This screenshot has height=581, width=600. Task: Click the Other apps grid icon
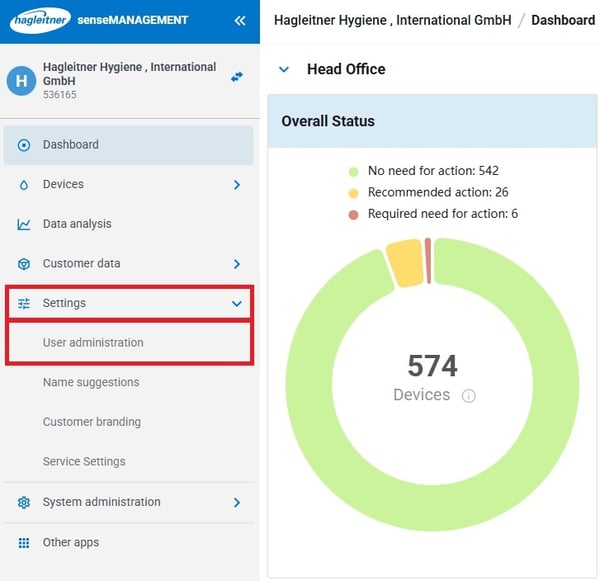(x=24, y=543)
